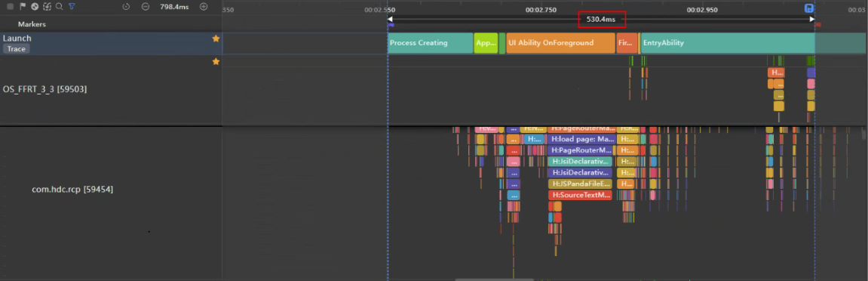Click the orange H... slice in OS_FFRT_3_3
This screenshot has width=868, height=281.
776,73
